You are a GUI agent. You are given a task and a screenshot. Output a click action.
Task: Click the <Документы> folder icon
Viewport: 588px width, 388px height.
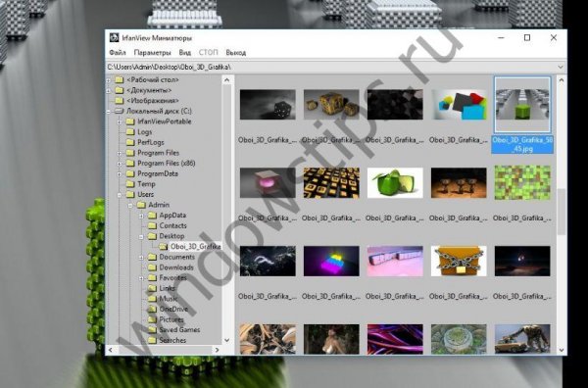click(120, 90)
